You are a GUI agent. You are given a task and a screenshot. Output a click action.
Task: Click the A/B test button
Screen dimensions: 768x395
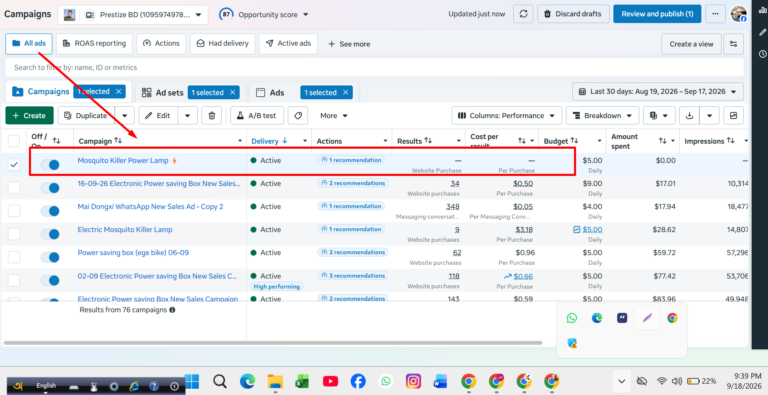[257, 116]
